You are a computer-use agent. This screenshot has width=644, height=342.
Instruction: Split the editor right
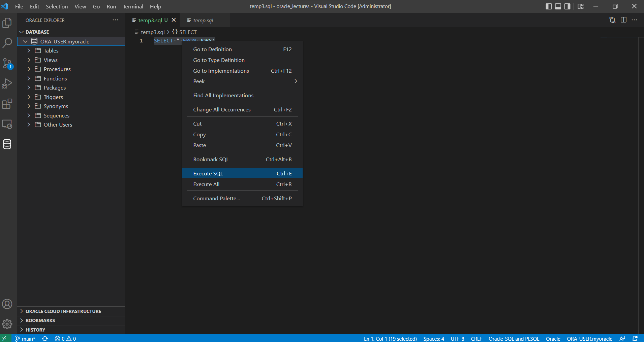[x=623, y=20]
